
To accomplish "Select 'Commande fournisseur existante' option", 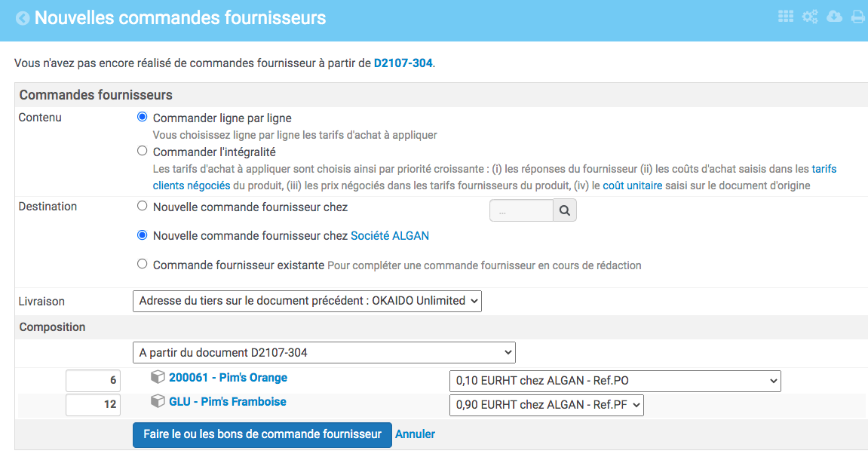I will 142,265.
